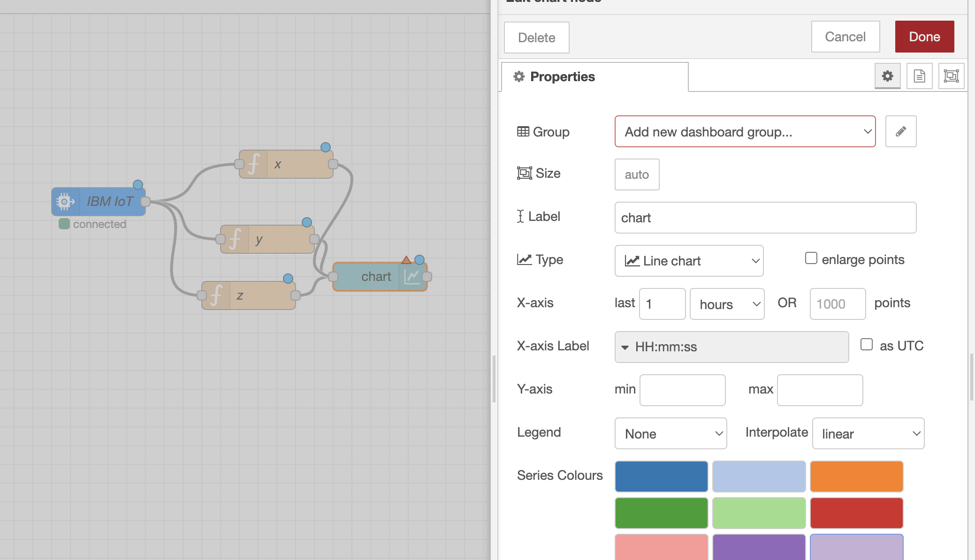Click the Delete button
This screenshot has width=975, height=560.
click(x=536, y=38)
